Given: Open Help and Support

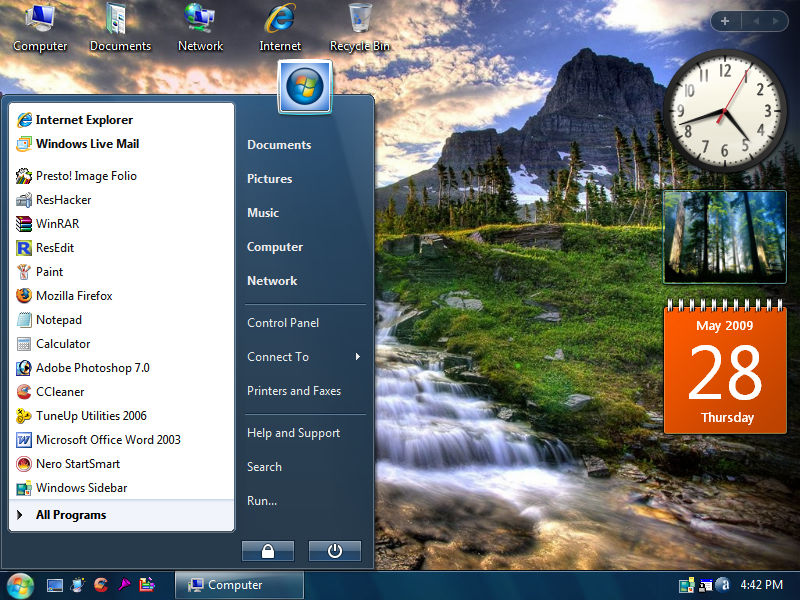Looking at the screenshot, I should click(293, 433).
